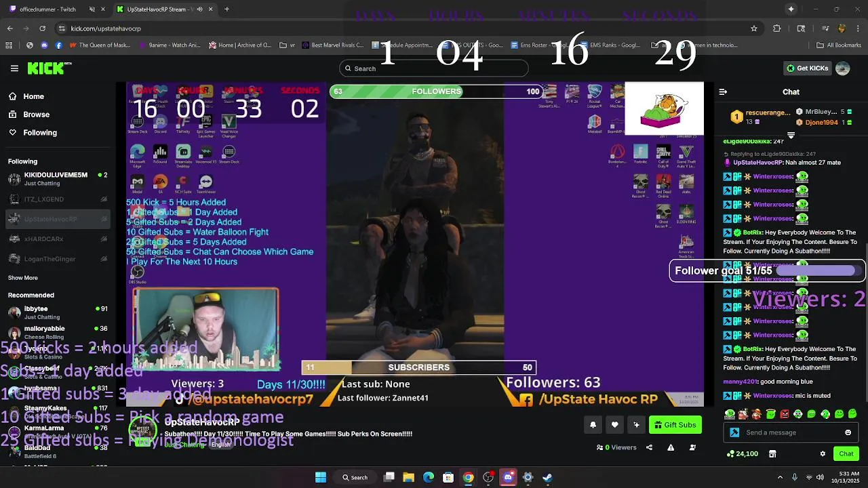868x488 pixels.
Task: Open the profile avatar menu
Action: tap(843, 68)
